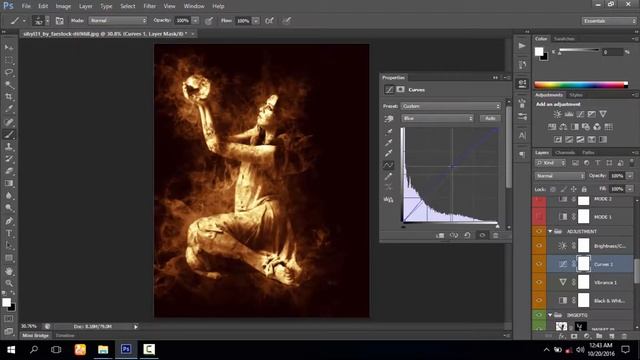The width and height of the screenshot is (640, 360).
Task: Delete the Curves adjustment layer from Properties
Action: click(496, 236)
